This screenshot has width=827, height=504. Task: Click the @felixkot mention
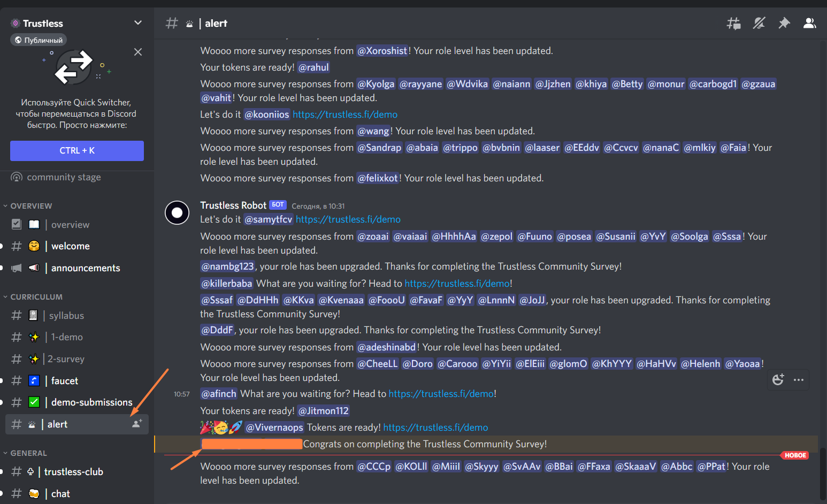click(378, 178)
